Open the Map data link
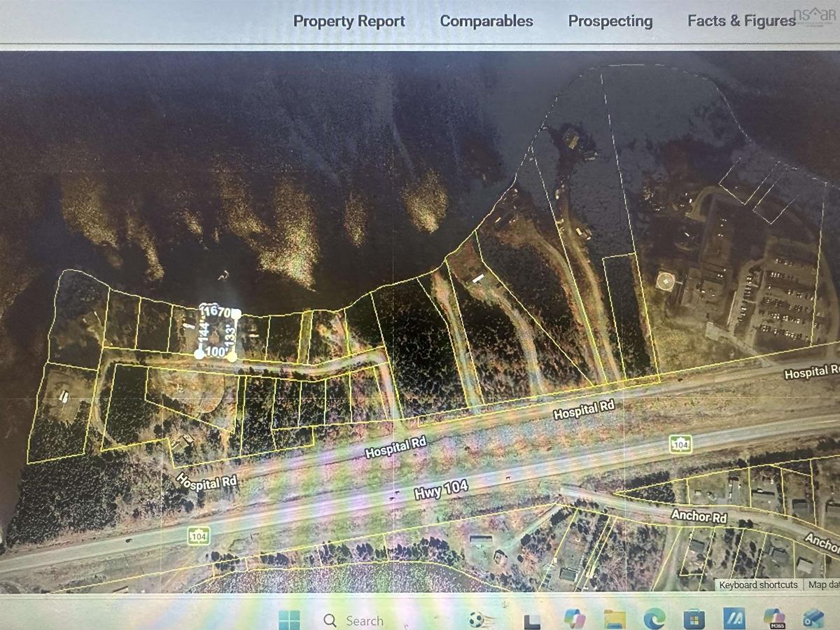The width and height of the screenshot is (840, 630). click(x=822, y=584)
